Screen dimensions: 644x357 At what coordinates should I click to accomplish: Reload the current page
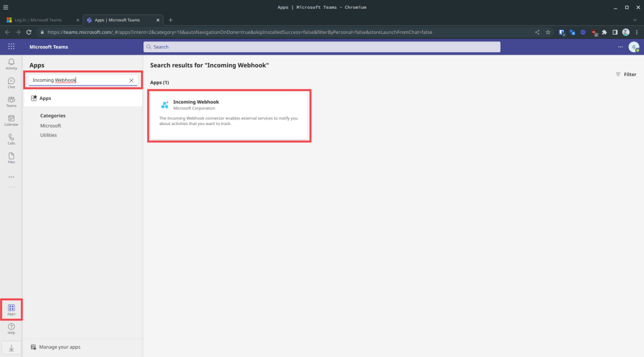pyautogui.click(x=29, y=32)
